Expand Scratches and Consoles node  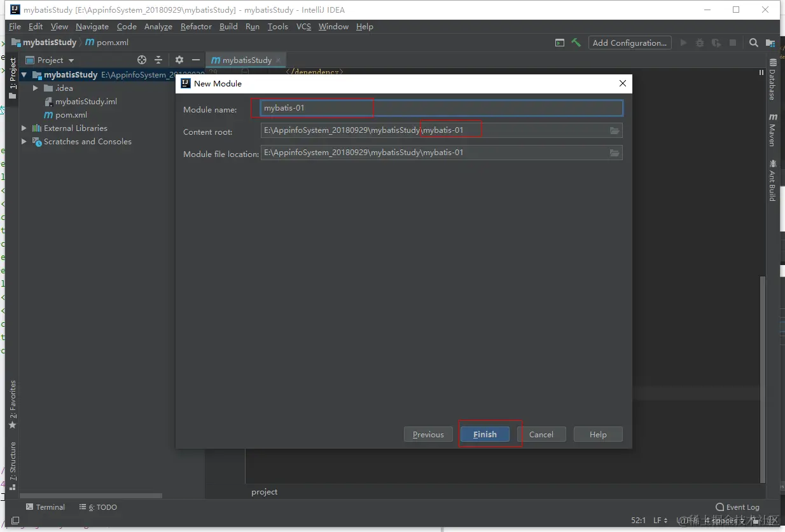(x=24, y=141)
